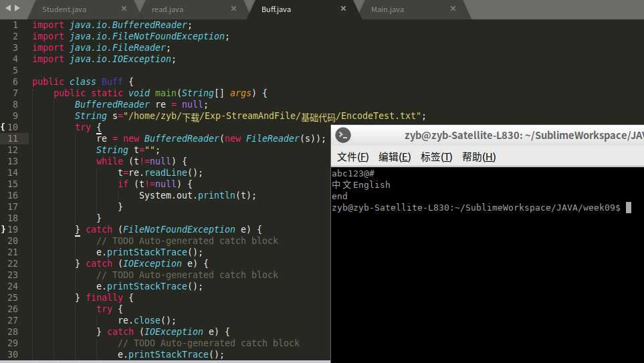
Task: Switch to the read.java tab
Action: point(167,9)
